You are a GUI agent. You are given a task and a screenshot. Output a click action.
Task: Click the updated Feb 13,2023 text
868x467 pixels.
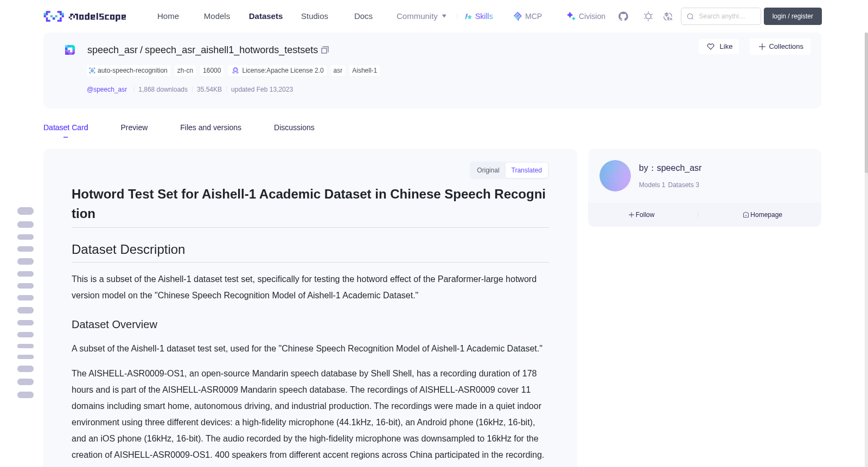pos(262,89)
